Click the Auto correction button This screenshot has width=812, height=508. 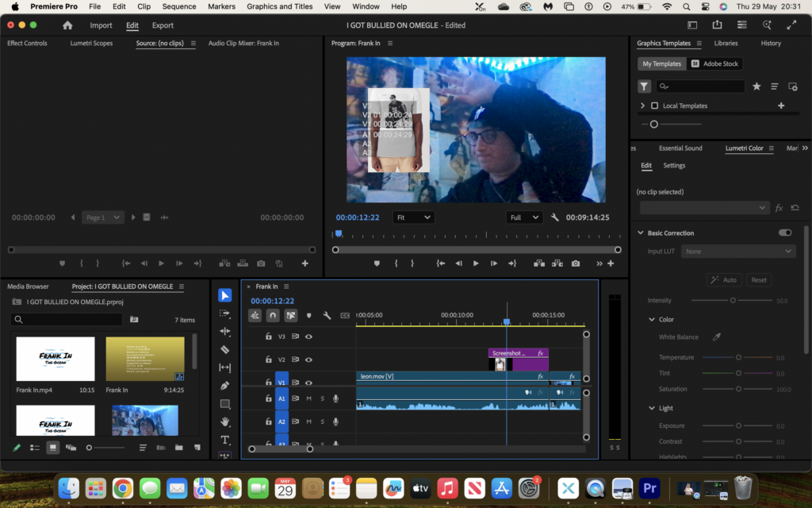click(x=724, y=280)
